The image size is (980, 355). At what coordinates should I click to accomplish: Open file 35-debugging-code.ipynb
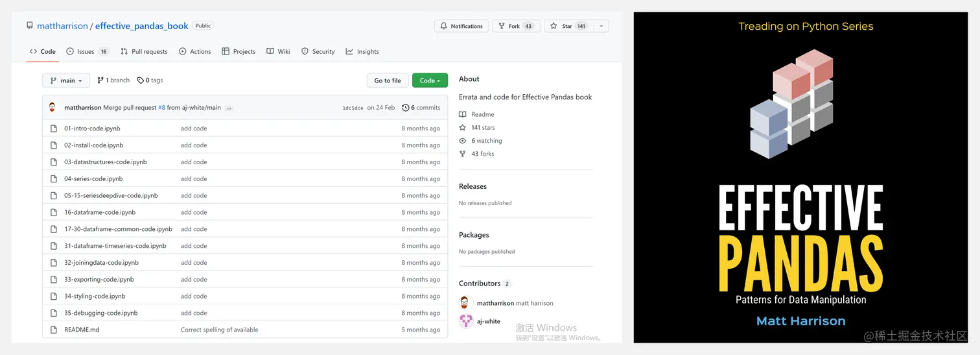tap(101, 313)
